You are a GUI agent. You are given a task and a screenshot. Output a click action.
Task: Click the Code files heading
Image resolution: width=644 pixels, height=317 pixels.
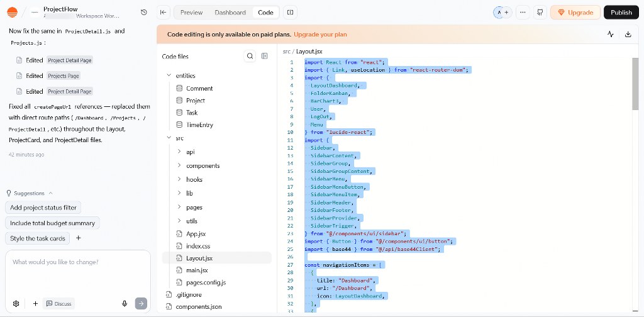pos(175,56)
